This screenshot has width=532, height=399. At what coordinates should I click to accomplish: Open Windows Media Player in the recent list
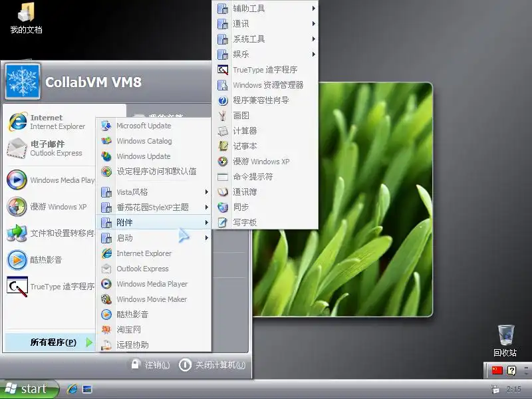coord(49,180)
